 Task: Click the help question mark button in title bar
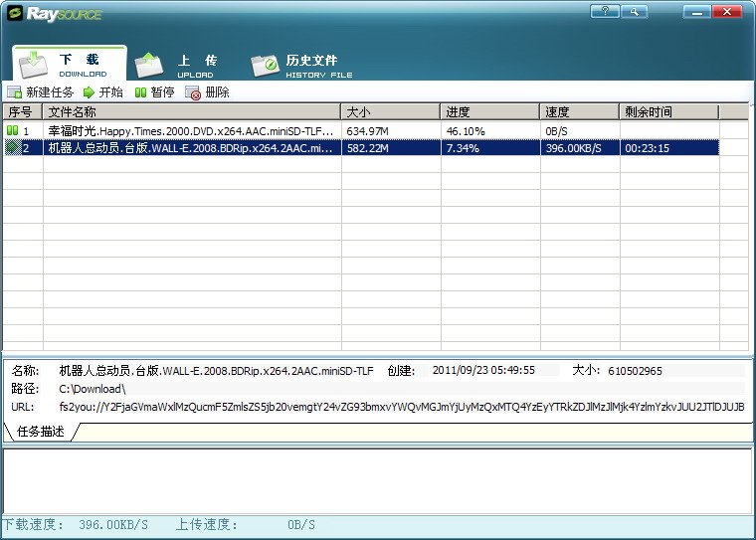point(605,12)
